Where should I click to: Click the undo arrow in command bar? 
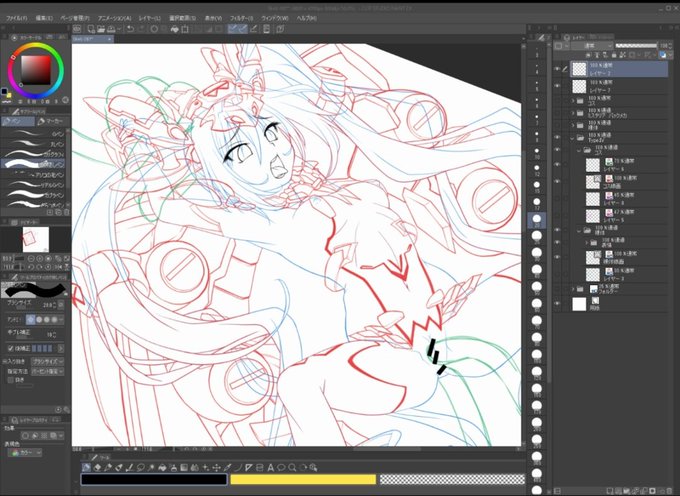click(x=130, y=29)
